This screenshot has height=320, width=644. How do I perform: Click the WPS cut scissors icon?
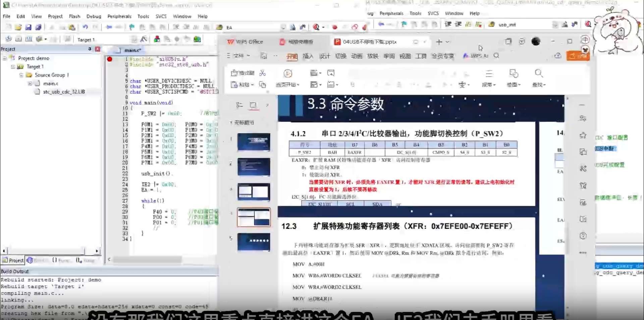(263, 73)
